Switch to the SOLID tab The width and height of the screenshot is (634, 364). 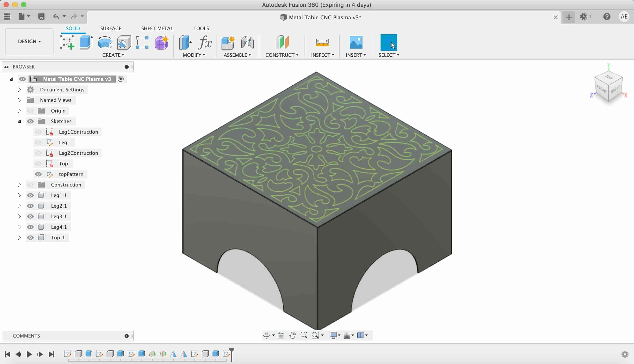coord(73,28)
